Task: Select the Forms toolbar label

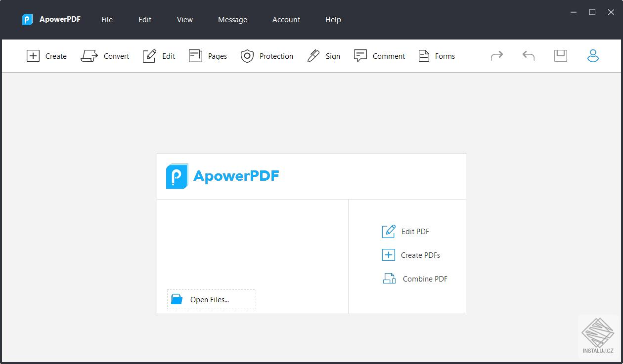Action: (445, 56)
